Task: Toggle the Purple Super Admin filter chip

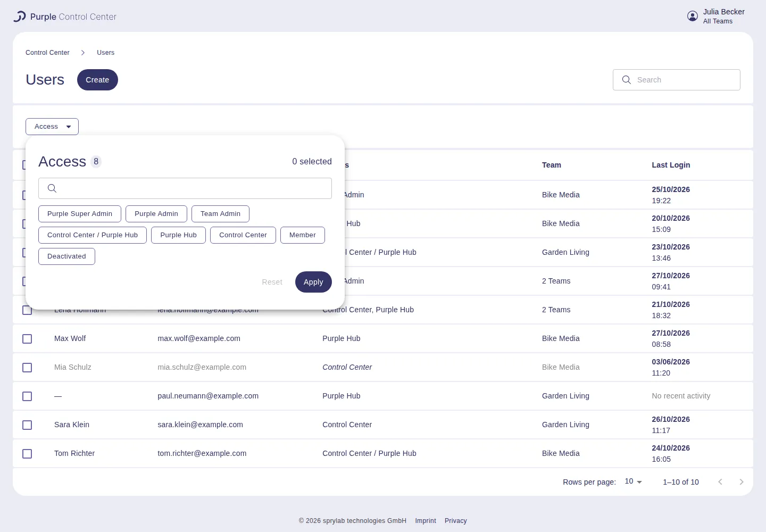Action: [80, 214]
